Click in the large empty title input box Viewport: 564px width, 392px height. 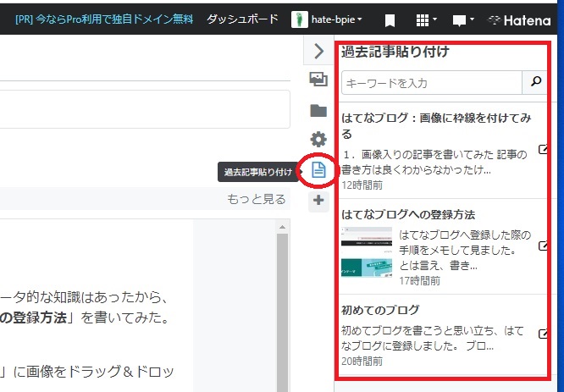tap(145, 109)
